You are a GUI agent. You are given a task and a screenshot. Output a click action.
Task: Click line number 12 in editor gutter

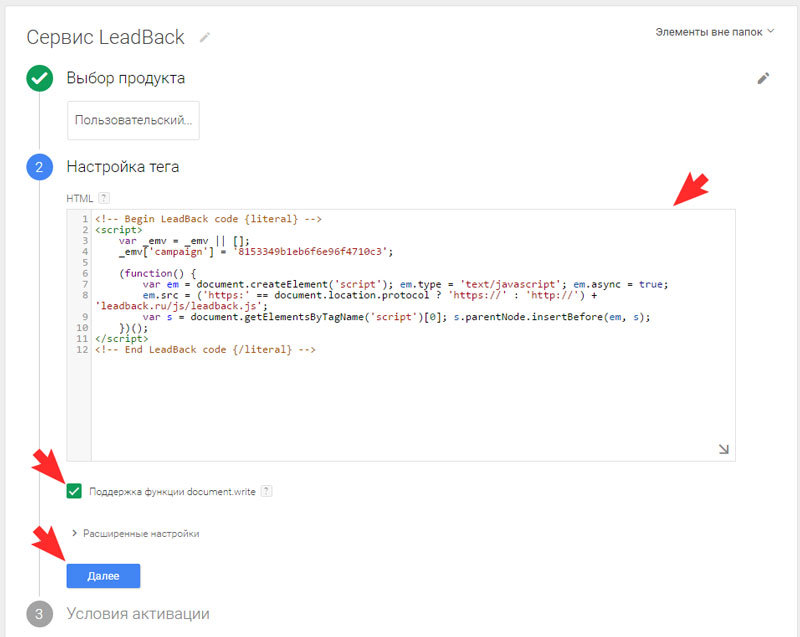click(x=82, y=349)
